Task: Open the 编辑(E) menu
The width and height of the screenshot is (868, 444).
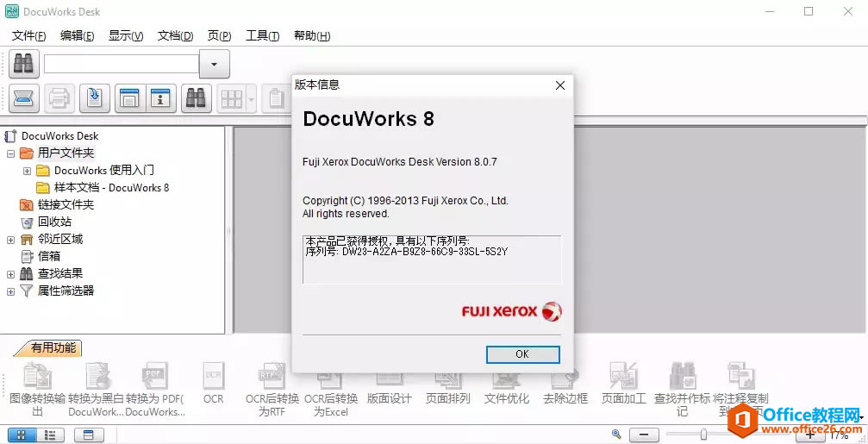Action: tap(78, 36)
